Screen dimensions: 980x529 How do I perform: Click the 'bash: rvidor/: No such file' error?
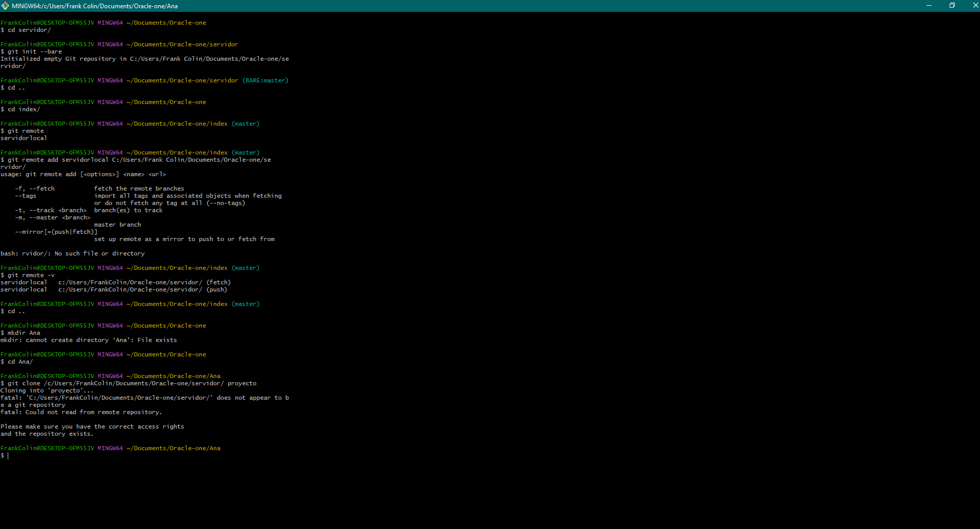tap(73, 253)
